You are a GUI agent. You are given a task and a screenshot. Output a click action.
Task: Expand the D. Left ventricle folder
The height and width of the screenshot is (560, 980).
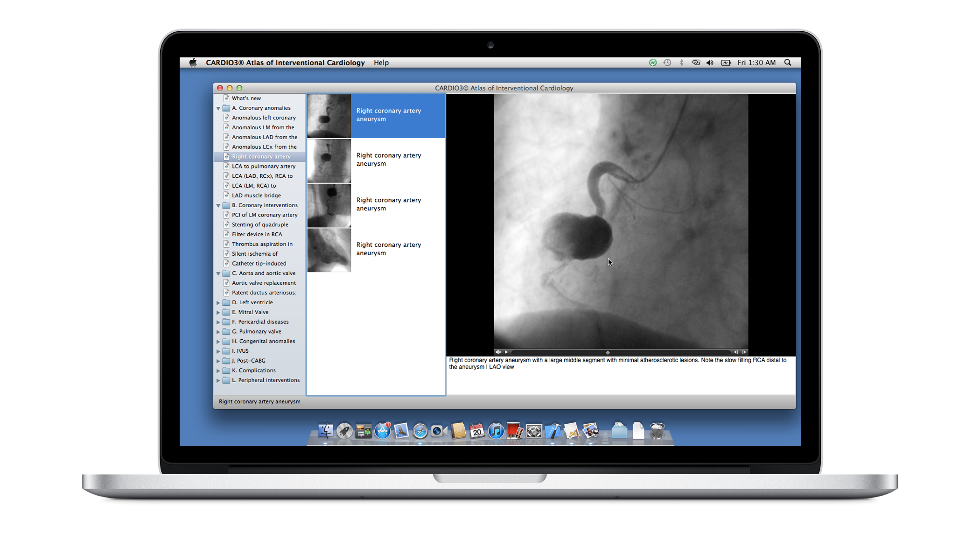[218, 302]
